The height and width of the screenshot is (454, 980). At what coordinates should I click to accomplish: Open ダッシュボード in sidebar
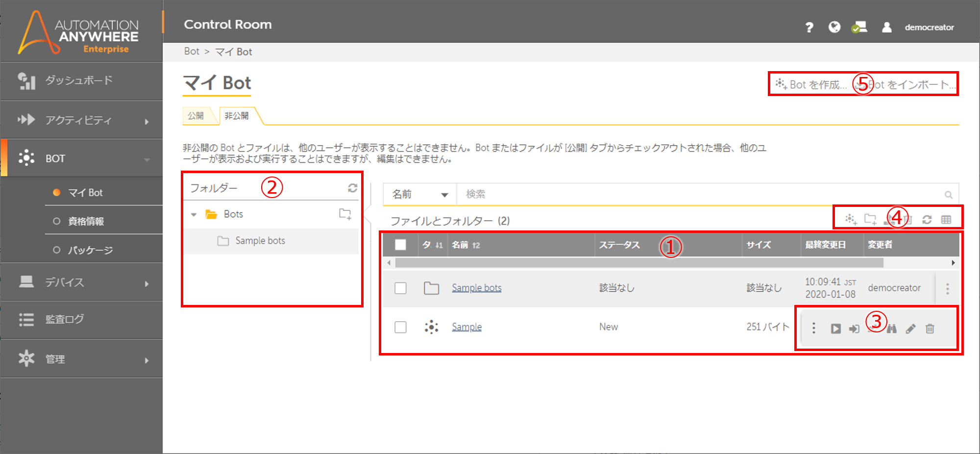click(x=79, y=80)
